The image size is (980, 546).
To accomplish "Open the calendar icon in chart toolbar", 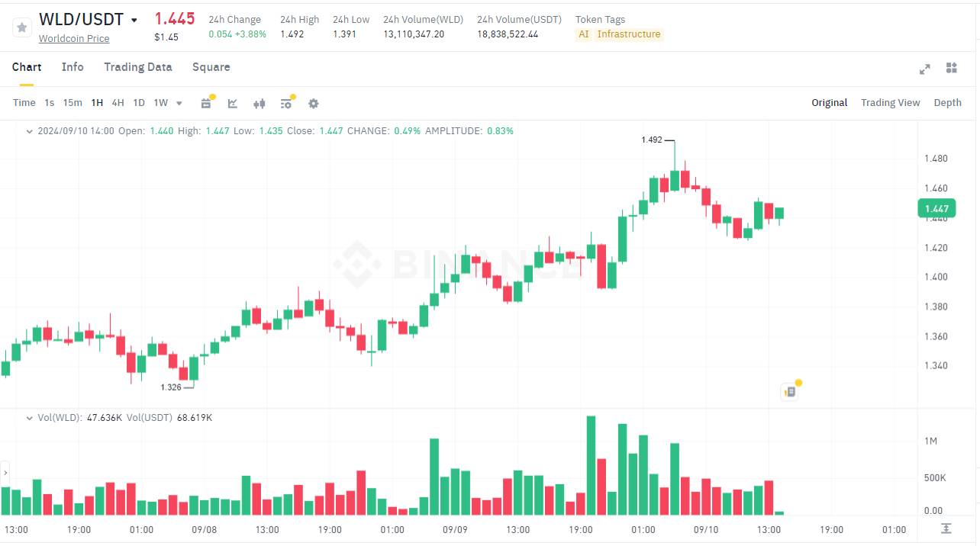I will [x=206, y=104].
